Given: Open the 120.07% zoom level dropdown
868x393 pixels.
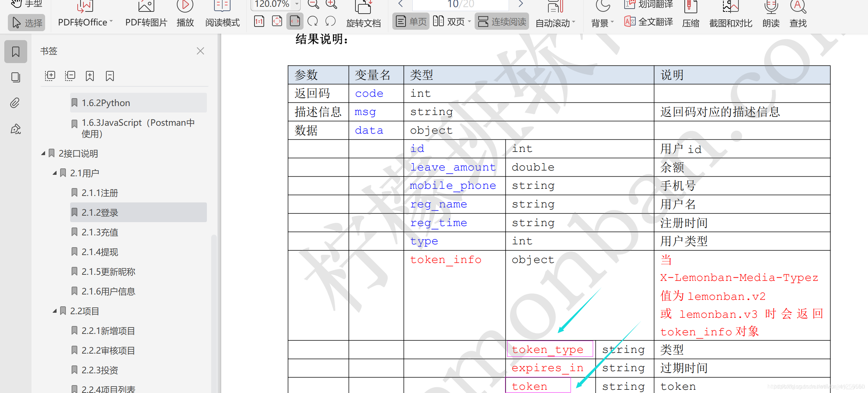Looking at the screenshot, I should click(x=297, y=4).
